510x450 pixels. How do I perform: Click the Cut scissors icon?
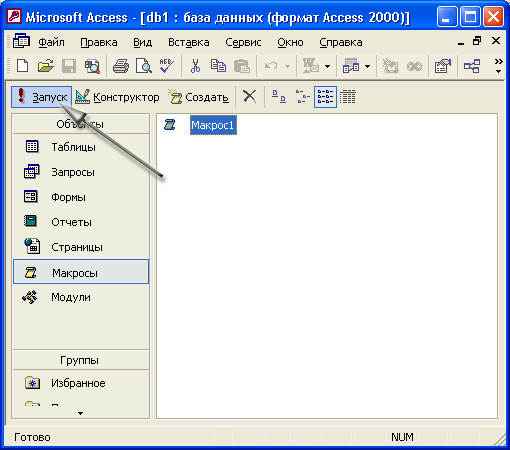[195, 66]
